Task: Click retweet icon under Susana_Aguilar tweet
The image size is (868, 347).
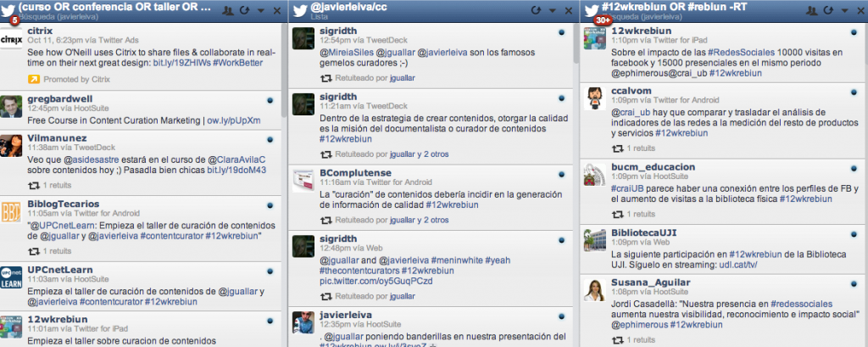Action: (617, 340)
